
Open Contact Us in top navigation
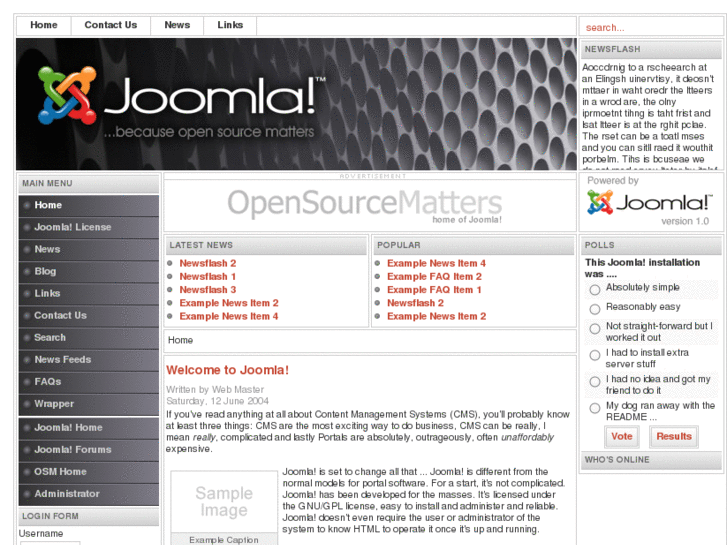[x=111, y=25]
